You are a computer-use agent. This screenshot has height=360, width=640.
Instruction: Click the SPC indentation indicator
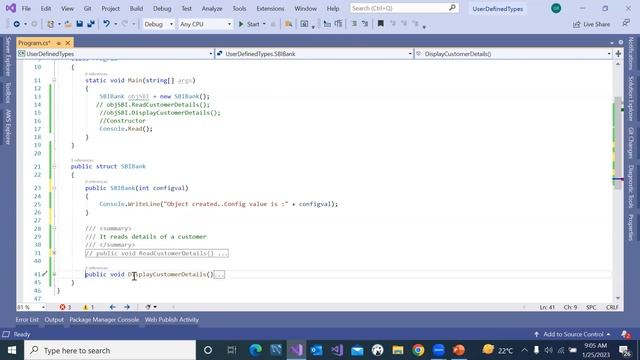[x=591, y=307]
